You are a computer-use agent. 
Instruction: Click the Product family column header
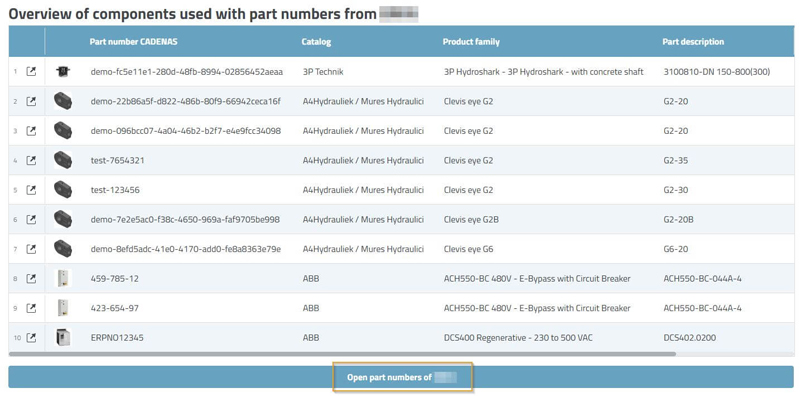coord(471,42)
